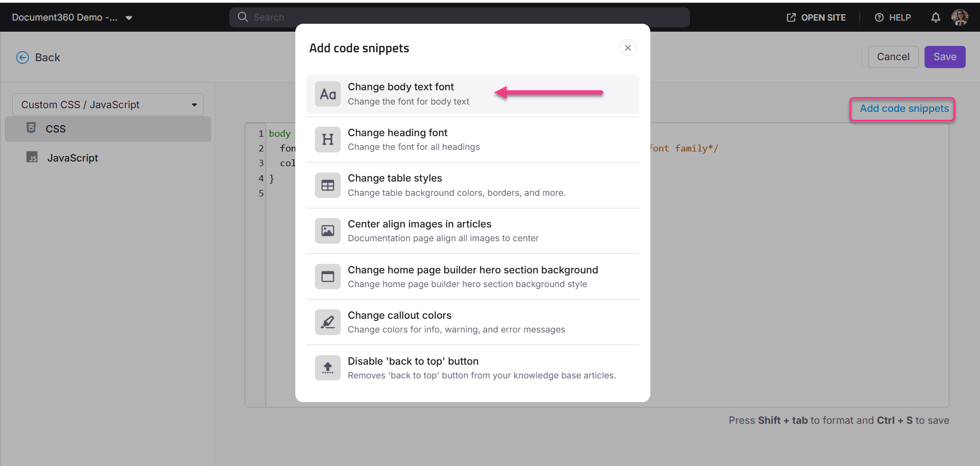This screenshot has width=980, height=466.
Task: Open the notifications bell
Action: point(935,17)
